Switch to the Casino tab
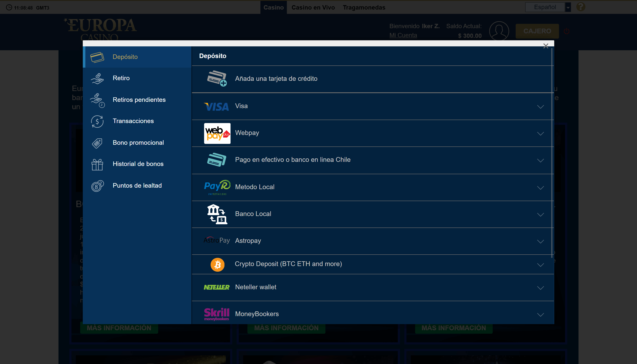This screenshot has width=637, height=364. coord(273,8)
